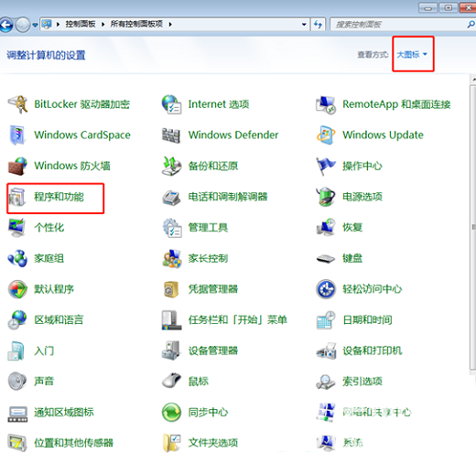Viewport: 476px width, 453px height.
Task: Expand the arrow after 控制面板 in breadcrumb
Action: 103,25
